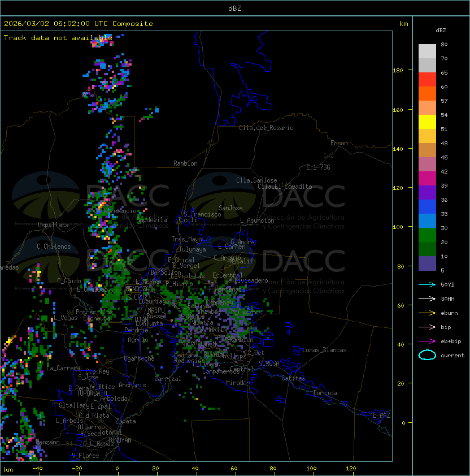The width and height of the screenshot is (470, 476).
Task: Click the 'Lomas_Blancas' place label
Action: [324, 350]
